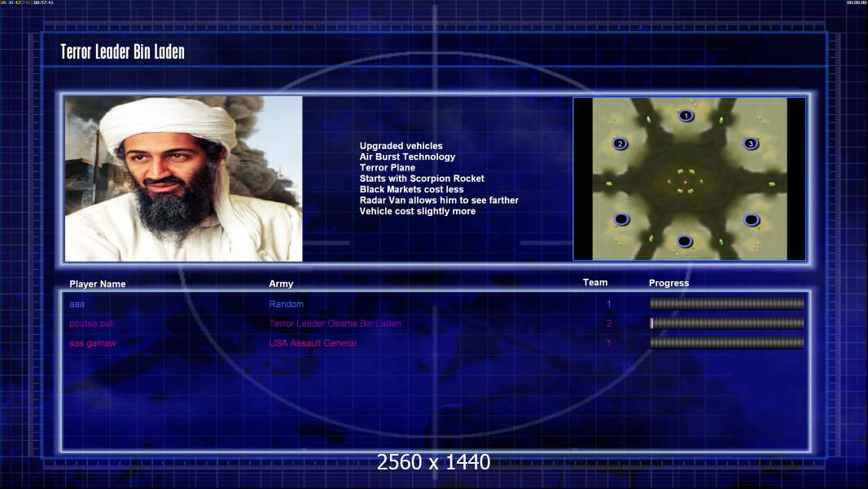Click team number 2 for poutsa pali
The width and height of the screenshot is (868, 489).
(608, 324)
